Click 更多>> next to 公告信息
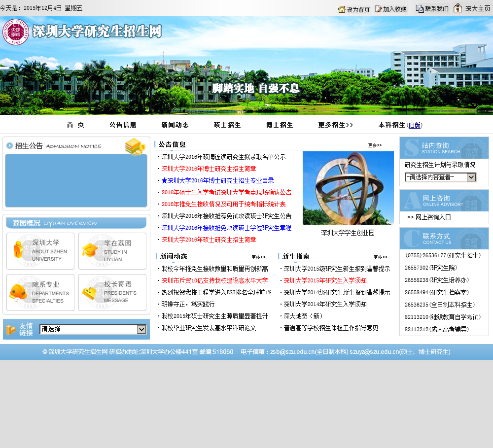The width and height of the screenshot is (493, 448). click(375, 145)
